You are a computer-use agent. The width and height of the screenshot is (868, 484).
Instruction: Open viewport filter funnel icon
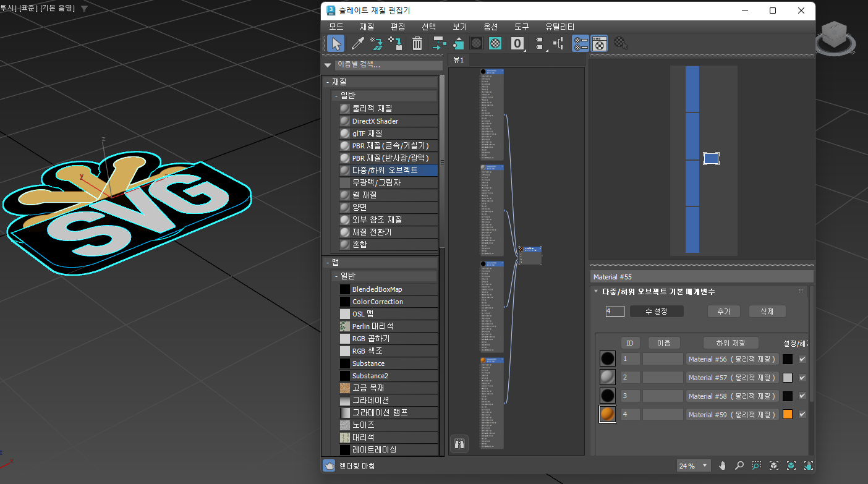pyautogui.click(x=84, y=9)
